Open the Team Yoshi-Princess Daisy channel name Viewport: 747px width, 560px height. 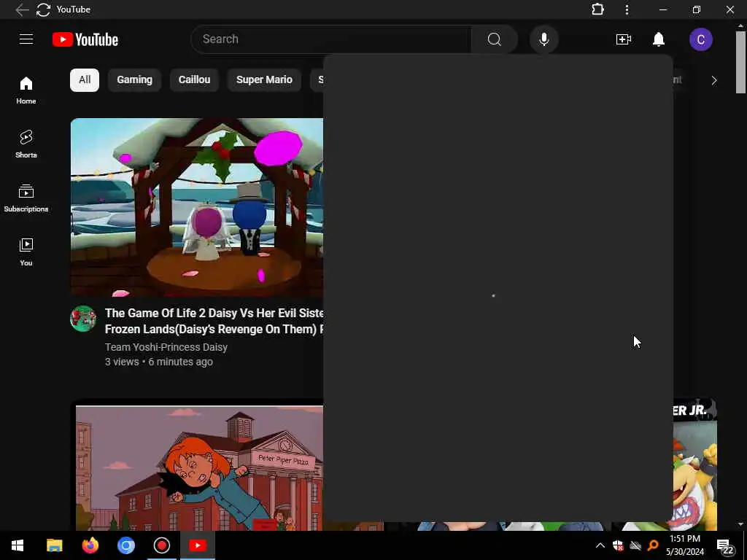[x=166, y=347]
